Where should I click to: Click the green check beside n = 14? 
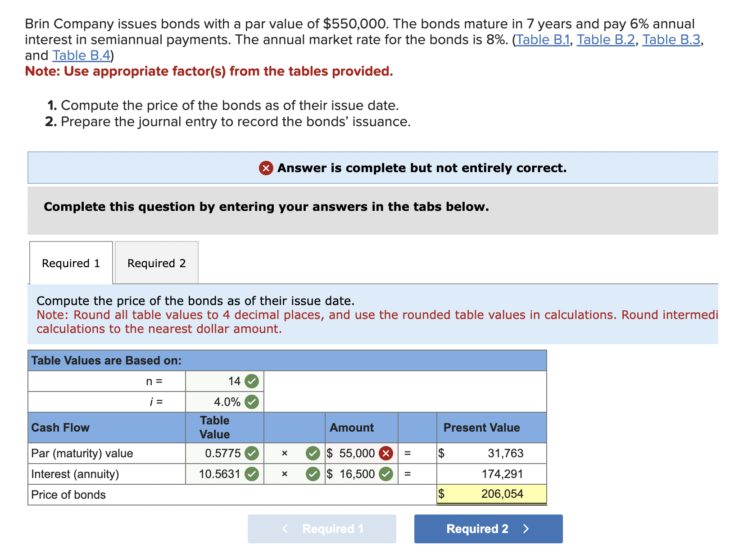252,381
